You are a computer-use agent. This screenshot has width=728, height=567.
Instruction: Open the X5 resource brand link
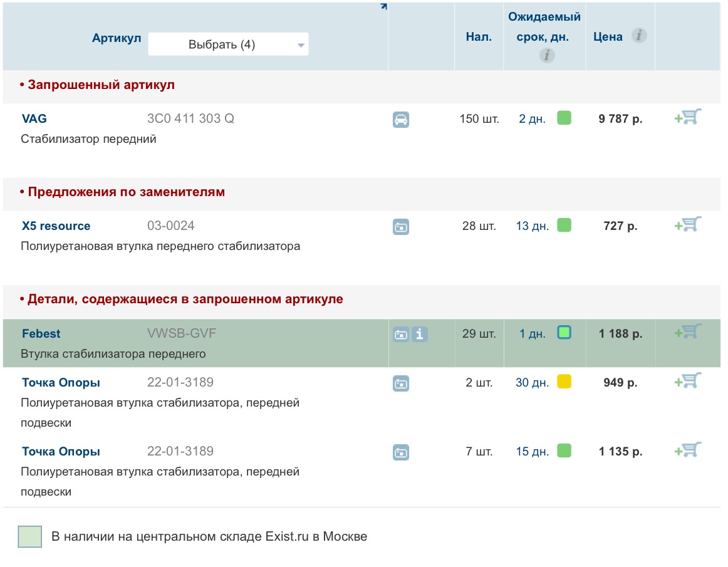56,226
